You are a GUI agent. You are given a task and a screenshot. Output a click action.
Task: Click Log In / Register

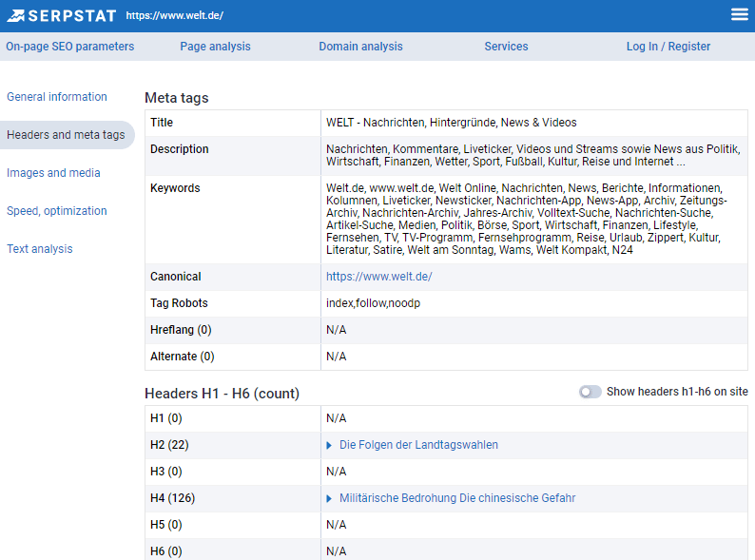pyautogui.click(x=668, y=47)
